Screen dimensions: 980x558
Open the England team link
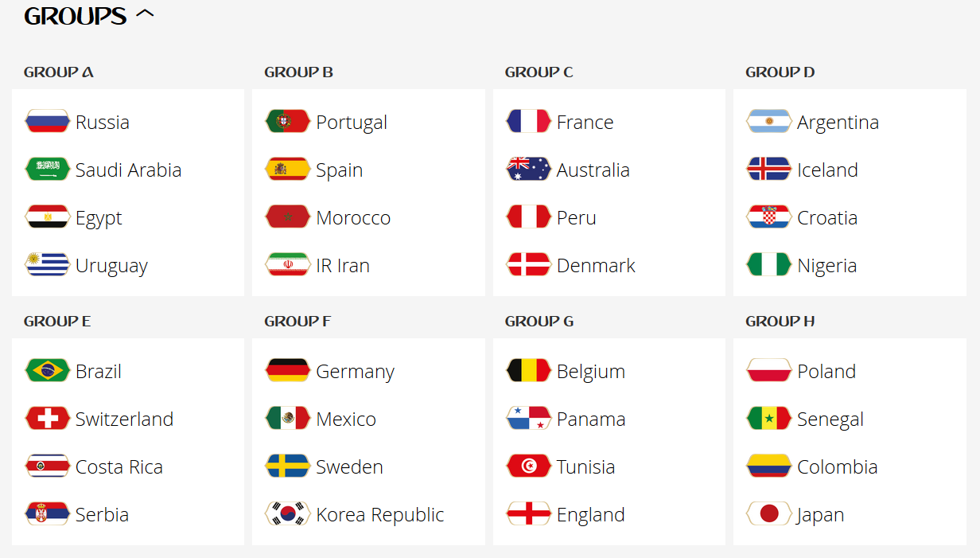(x=590, y=515)
